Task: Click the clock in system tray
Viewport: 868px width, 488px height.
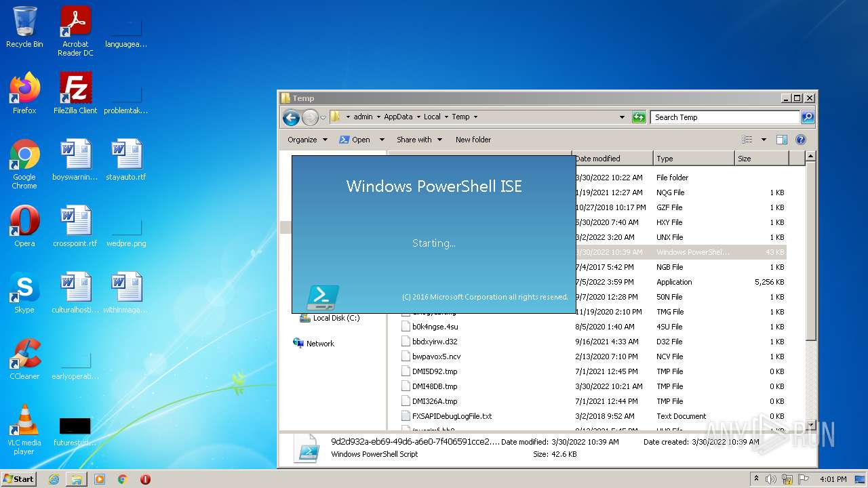Action: (835, 479)
